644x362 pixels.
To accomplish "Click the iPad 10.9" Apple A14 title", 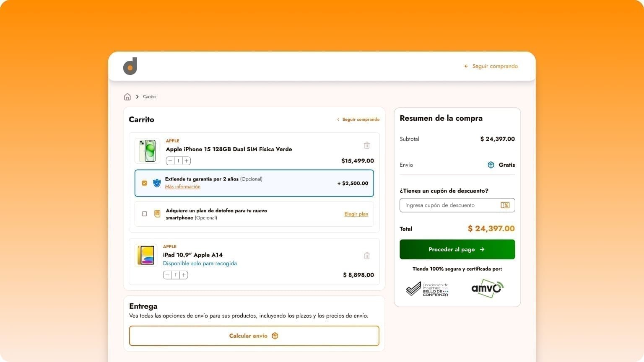I will (193, 255).
